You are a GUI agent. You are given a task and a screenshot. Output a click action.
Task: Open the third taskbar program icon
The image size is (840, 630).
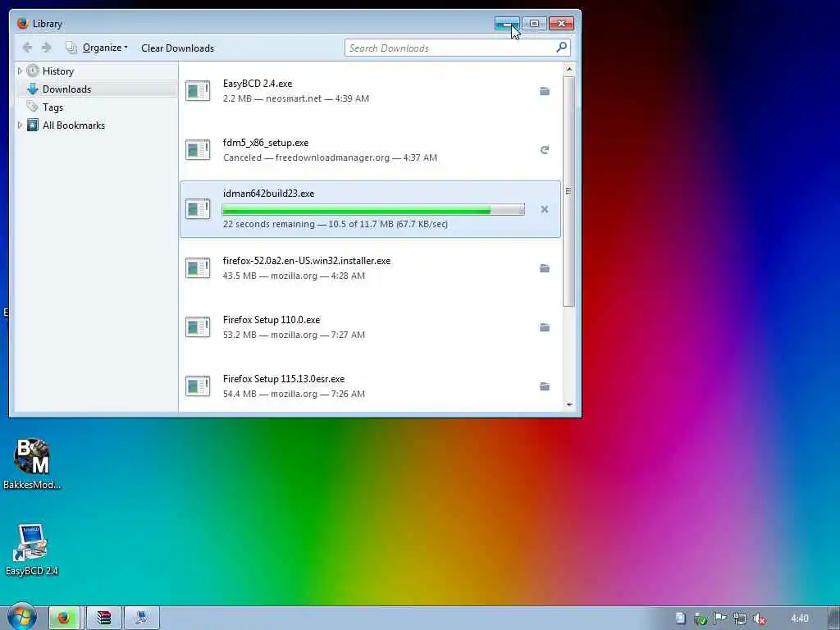(x=141, y=618)
